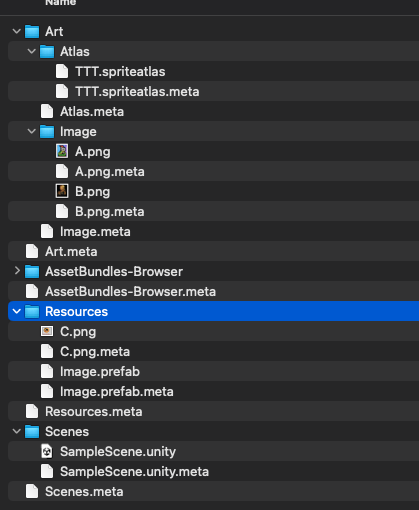Select SampleScene.unity.meta file row
The width and height of the screenshot is (419, 510).
(213, 471)
